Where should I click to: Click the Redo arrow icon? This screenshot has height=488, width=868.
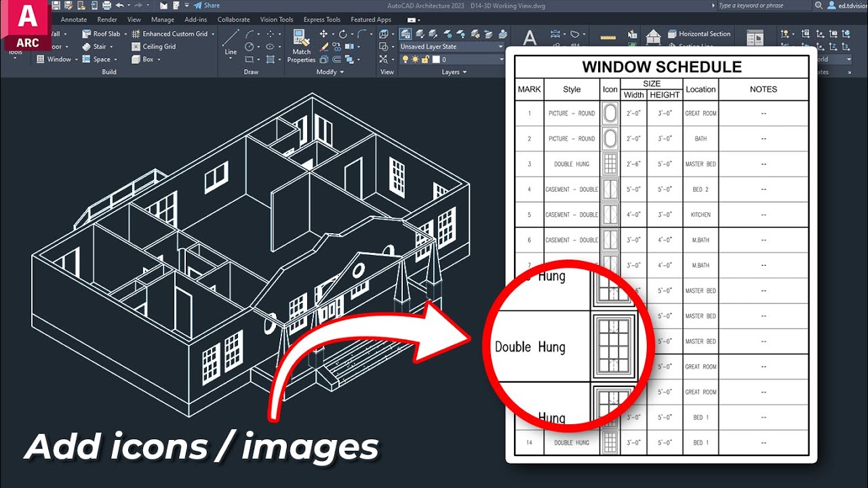click(x=138, y=5)
